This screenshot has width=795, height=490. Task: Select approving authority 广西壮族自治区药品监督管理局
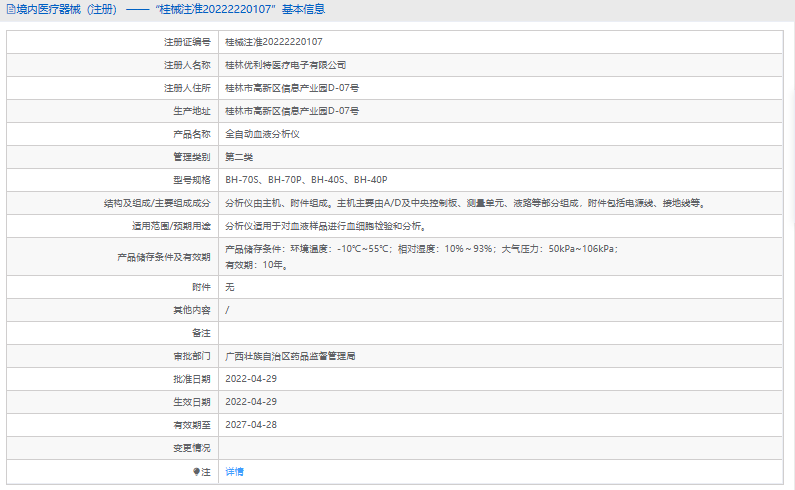click(x=290, y=356)
